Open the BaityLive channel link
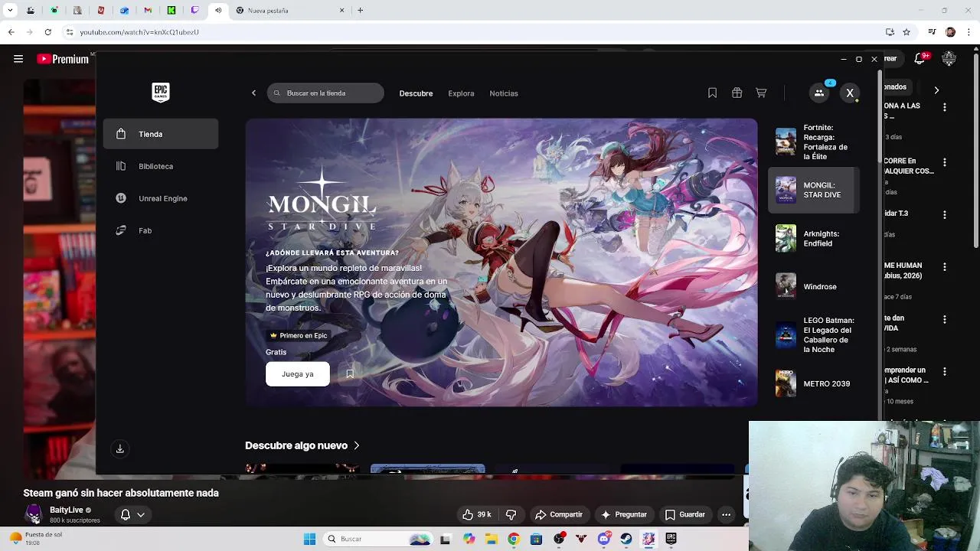Viewport: 980px width, 551px height. tap(67, 510)
